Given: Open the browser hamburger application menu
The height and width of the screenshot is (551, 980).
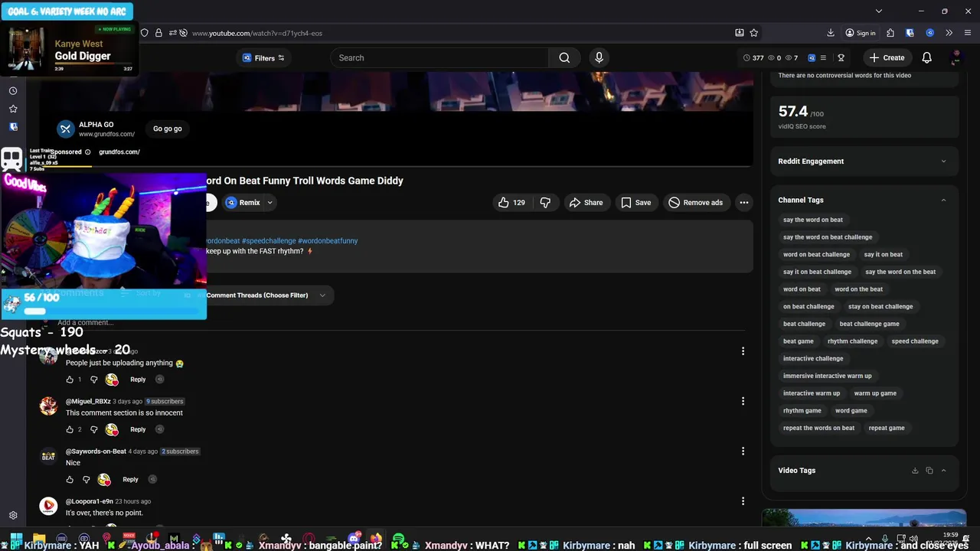Looking at the screenshot, I should (968, 33).
